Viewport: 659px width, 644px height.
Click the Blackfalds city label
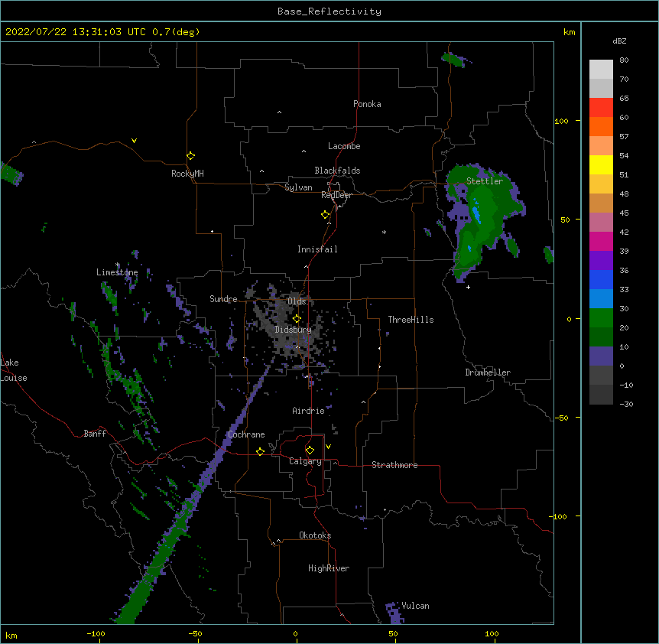pyautogui.click(x=337, y=171)
